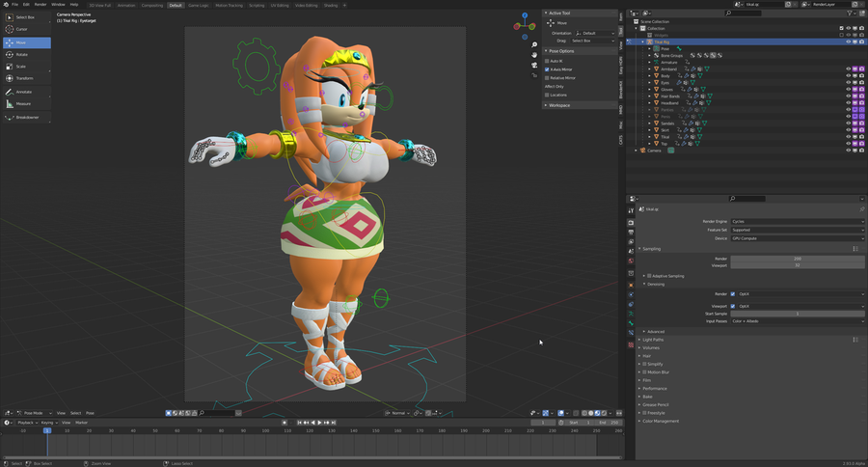868x467 pixels.
Task: Open the outliner filter funnel
Action: pos(850,13)
